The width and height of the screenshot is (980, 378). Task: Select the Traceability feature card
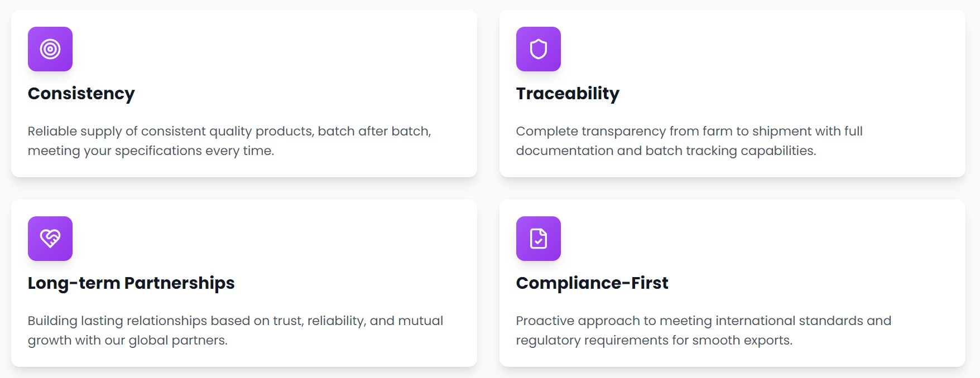coord(809,67)
